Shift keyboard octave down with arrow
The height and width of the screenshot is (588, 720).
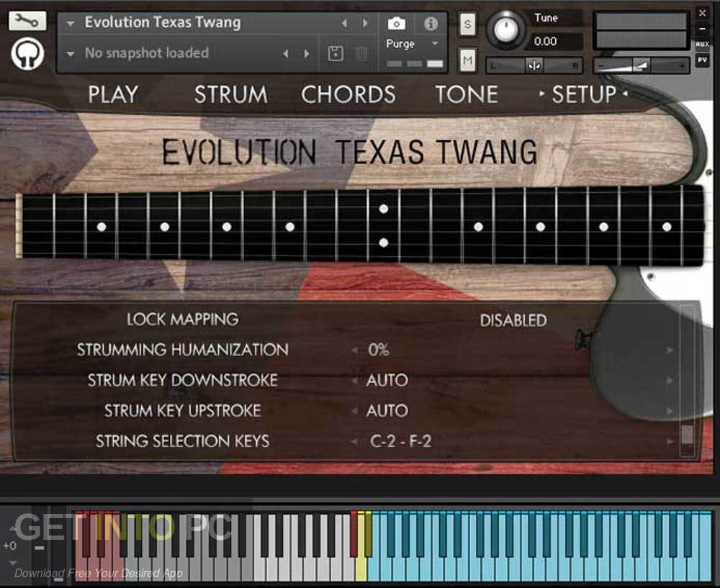pos(12,563)
